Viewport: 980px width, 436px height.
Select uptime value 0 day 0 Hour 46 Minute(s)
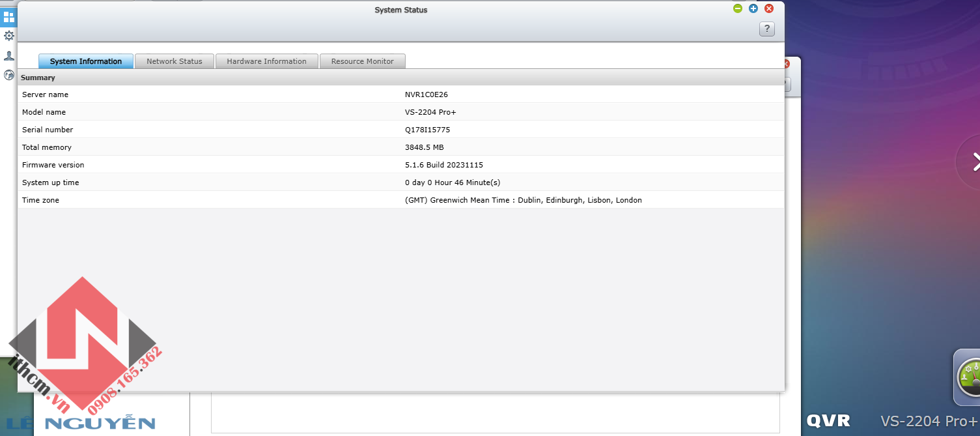(x=453, y=182)
